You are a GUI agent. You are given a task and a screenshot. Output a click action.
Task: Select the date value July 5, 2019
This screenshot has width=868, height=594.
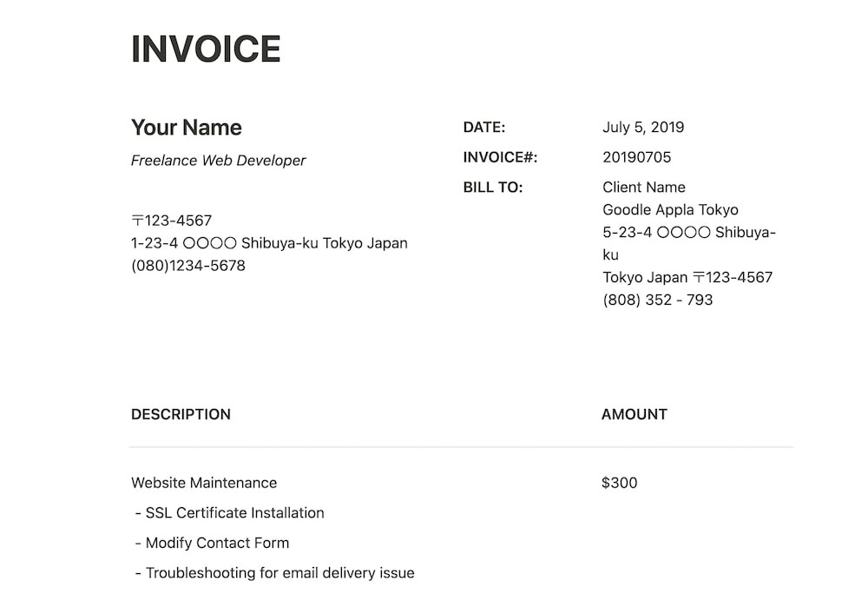643,128
